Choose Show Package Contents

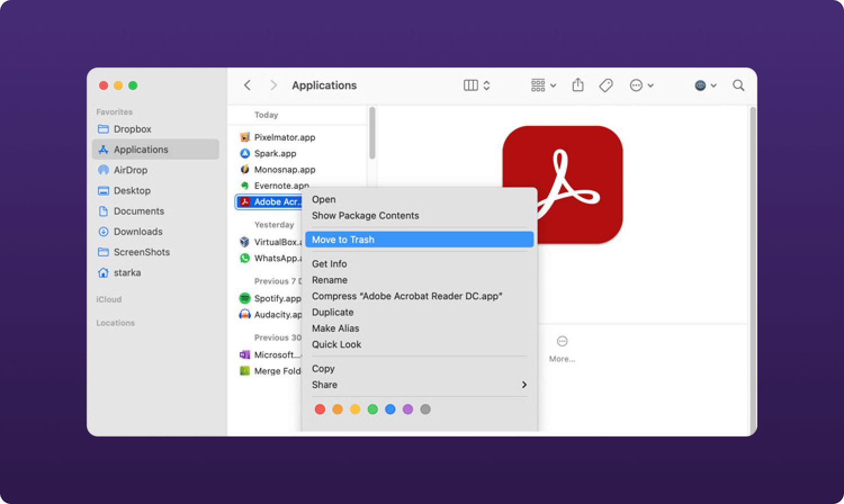click(x=365, y=215)
